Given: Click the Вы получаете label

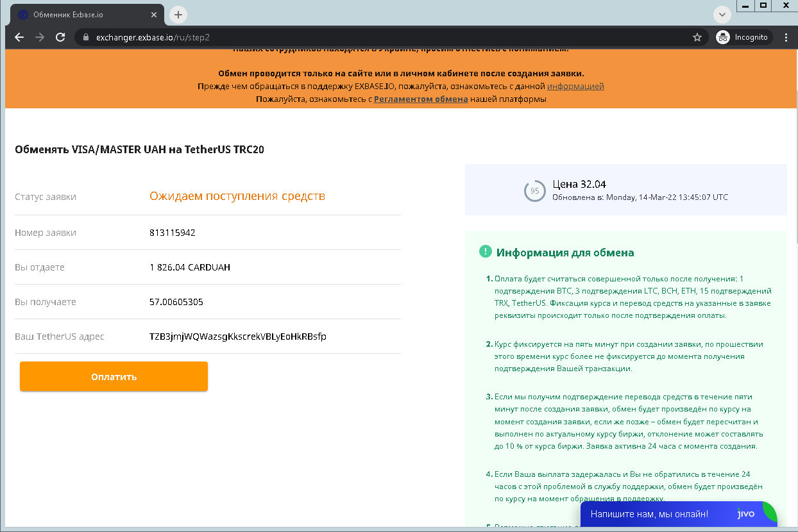Looking at the screenshot, I should tap(46, 302).
